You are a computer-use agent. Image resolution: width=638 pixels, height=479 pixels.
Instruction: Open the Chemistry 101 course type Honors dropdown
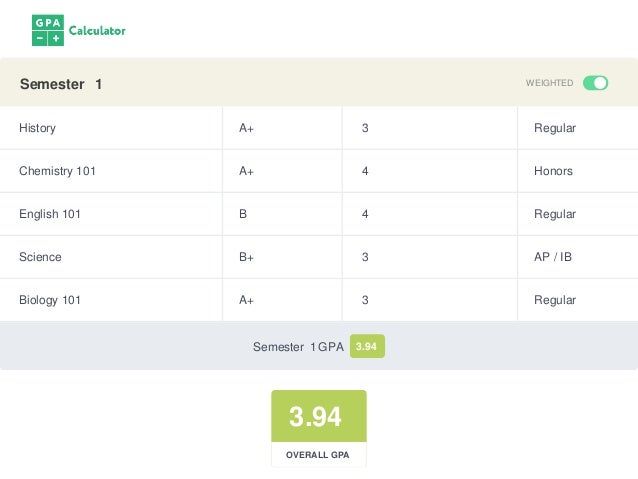click(x=576, y=171)
